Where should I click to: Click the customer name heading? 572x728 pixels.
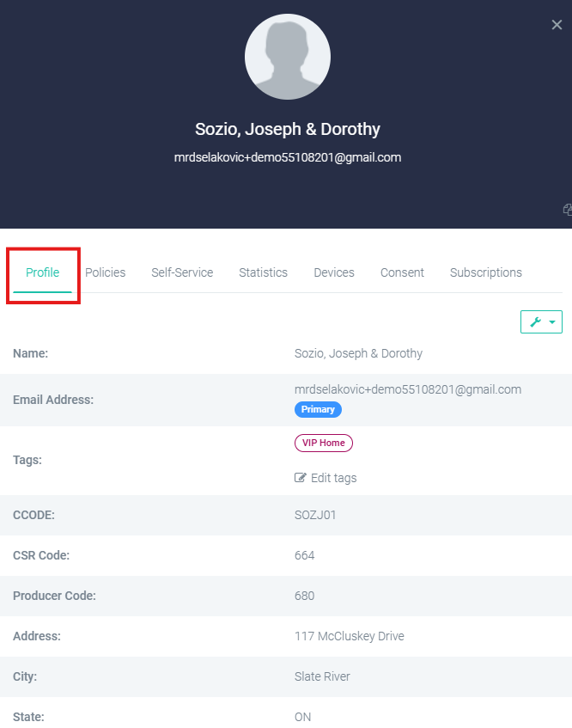tap(288, 129)
